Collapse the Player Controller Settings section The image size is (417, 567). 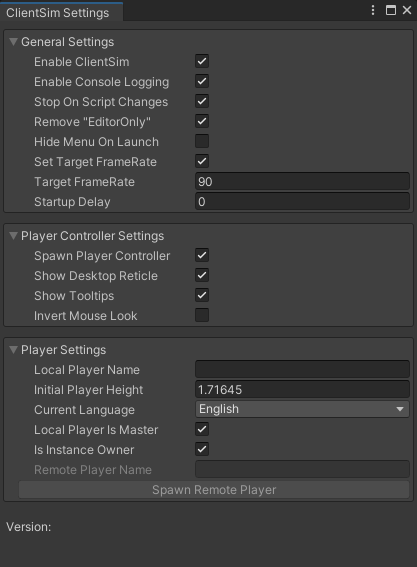(x=13, y=236)
